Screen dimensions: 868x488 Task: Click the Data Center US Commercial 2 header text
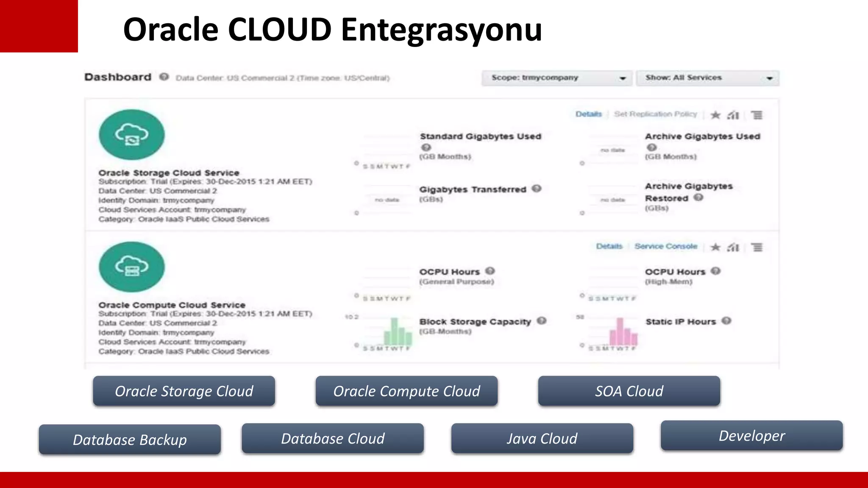coord(282,78)
